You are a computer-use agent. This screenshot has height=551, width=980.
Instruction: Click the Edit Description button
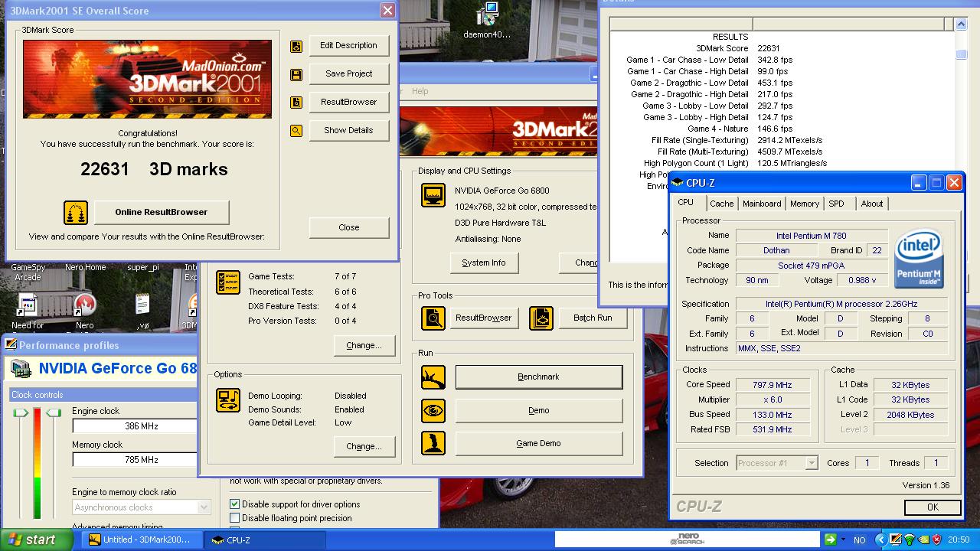coord(349,46)
